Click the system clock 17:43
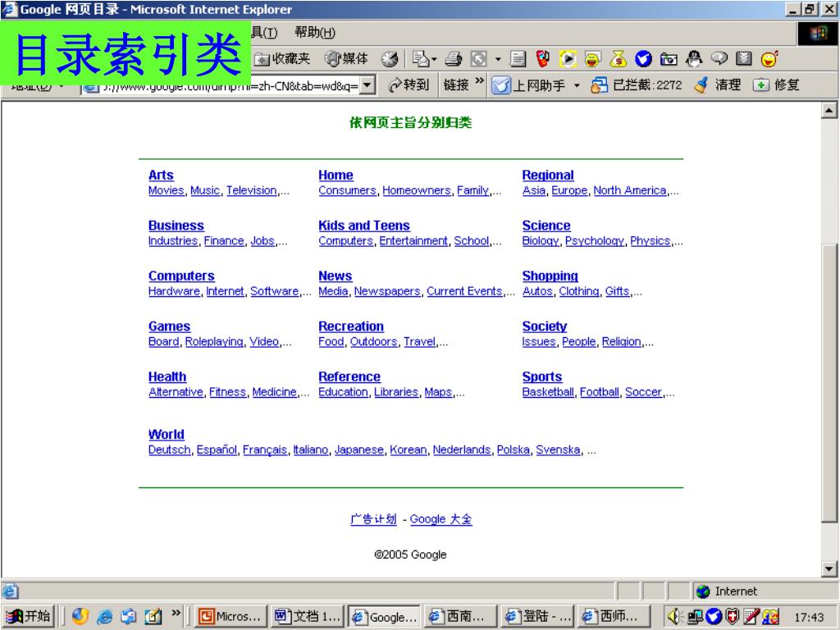 click(x=810, y=618)
